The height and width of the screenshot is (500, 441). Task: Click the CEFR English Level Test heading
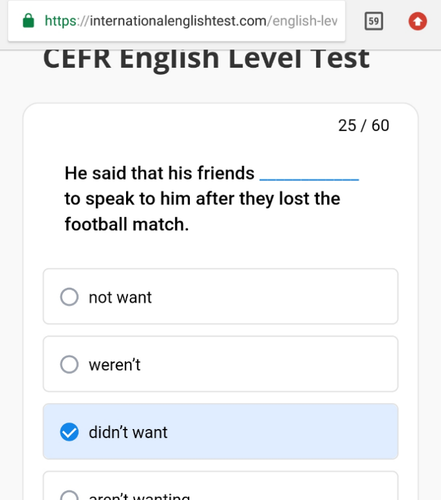(206, 59)
